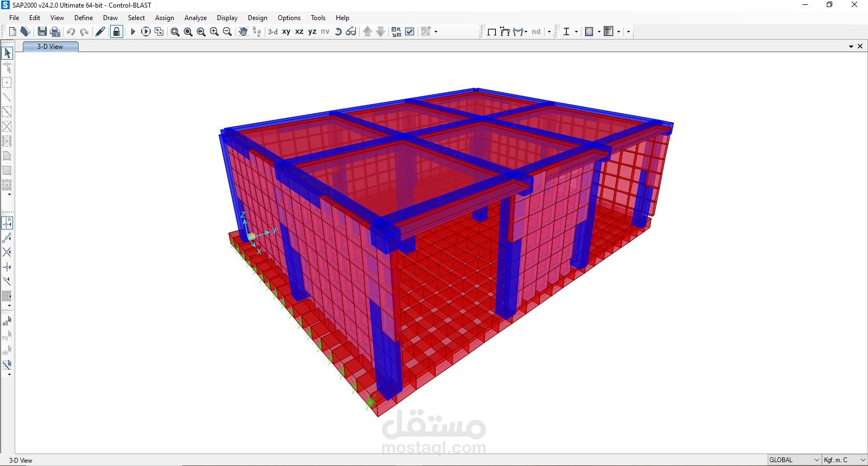The image size is (868, 466).
Task: Click grid table design icon
Action: pyautogui.click(x=609, y=31)
